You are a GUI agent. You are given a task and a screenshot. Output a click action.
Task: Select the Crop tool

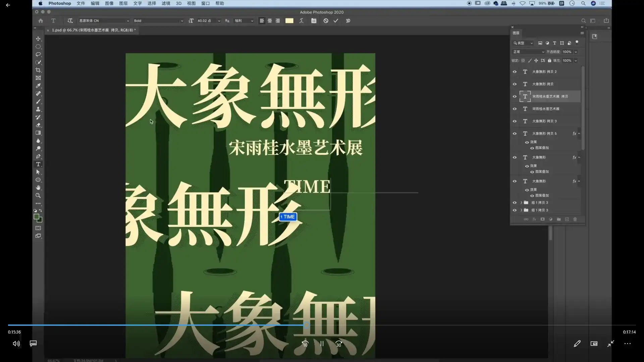(x=38, y=70)
